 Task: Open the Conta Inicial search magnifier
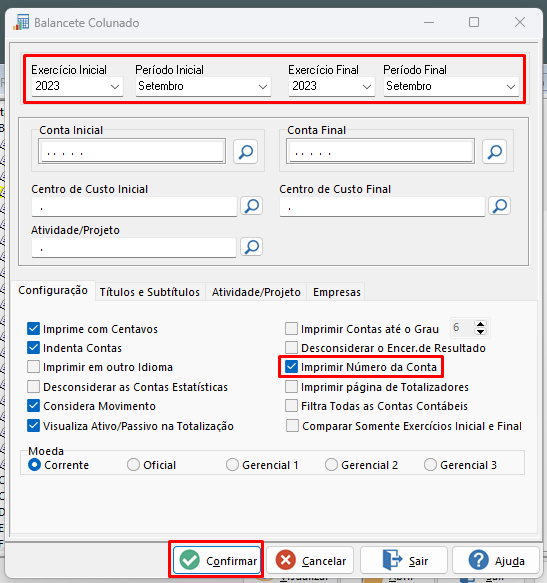245,151
